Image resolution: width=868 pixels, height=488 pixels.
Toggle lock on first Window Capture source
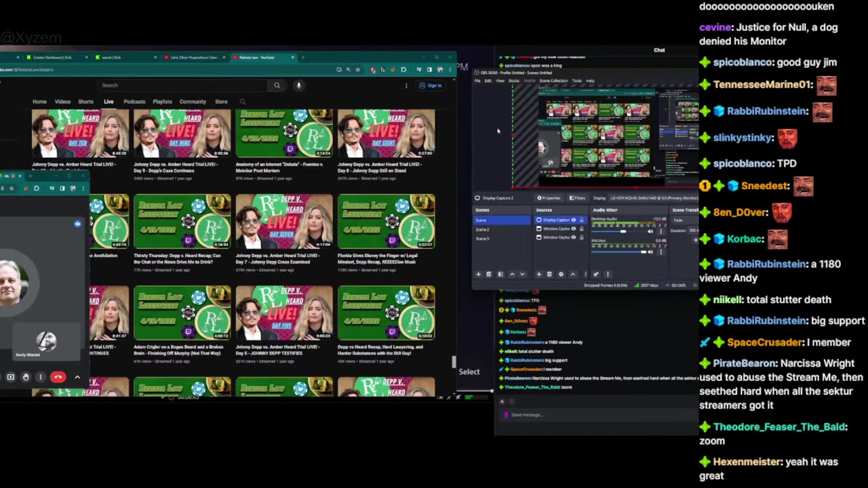pyautogui.click(x=582, y=228)
